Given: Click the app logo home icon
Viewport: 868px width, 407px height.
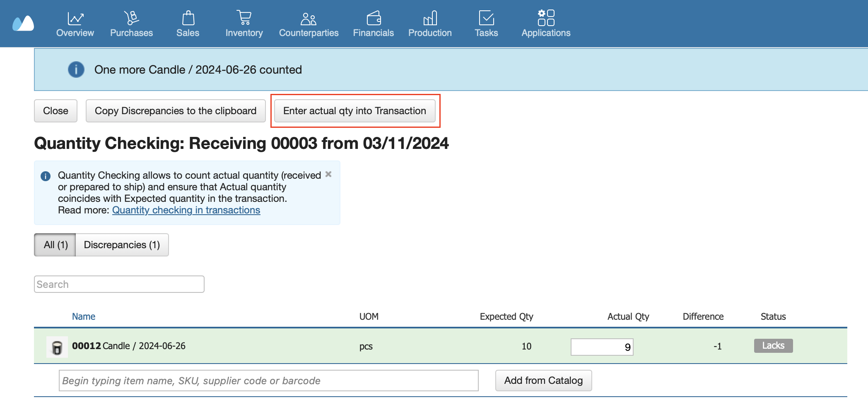Looking at the screenshot, I should click(23, 24).
